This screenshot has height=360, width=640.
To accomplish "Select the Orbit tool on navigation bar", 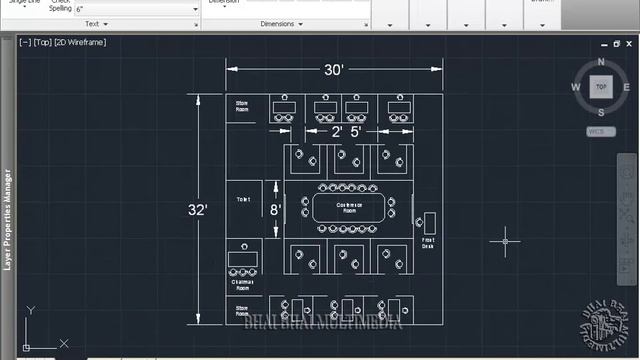I will (x=627, y=241).
